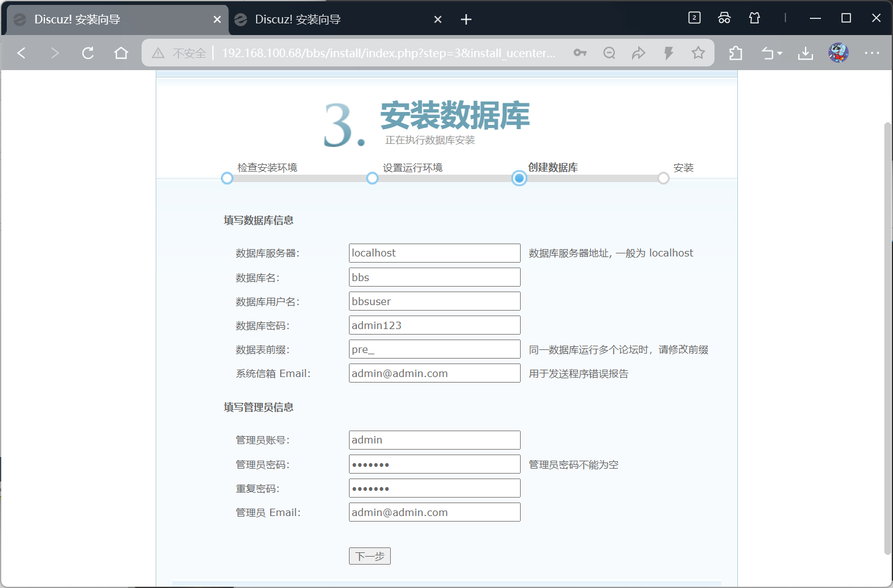Image resolution: width=893 pixels, height=588 pixels.
Task: Click the password key icon in address bar
Action: tap(580, 53)
